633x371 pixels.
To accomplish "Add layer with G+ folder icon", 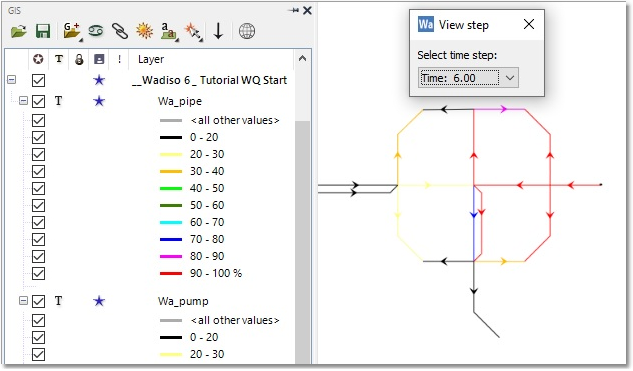I will tap(72, 31).
